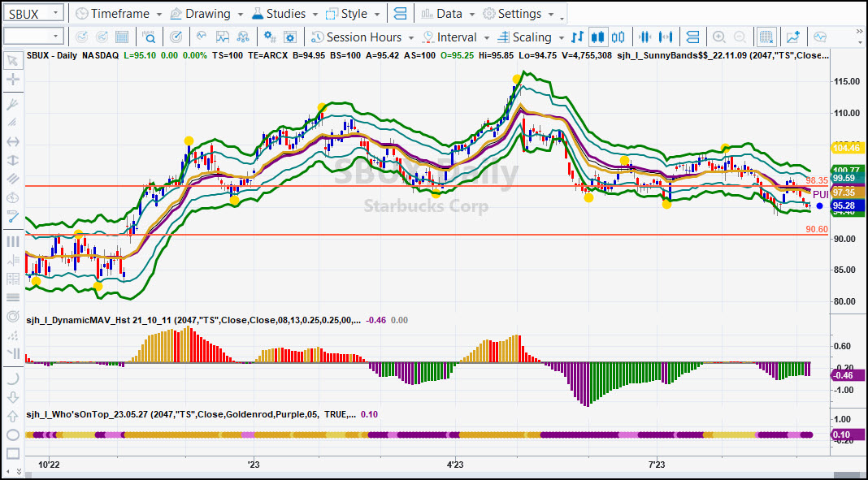Click the stacked panels icon beside Style
Image resolution: width=868 pixels, height=480 pixels.
(x=400, y=14)
